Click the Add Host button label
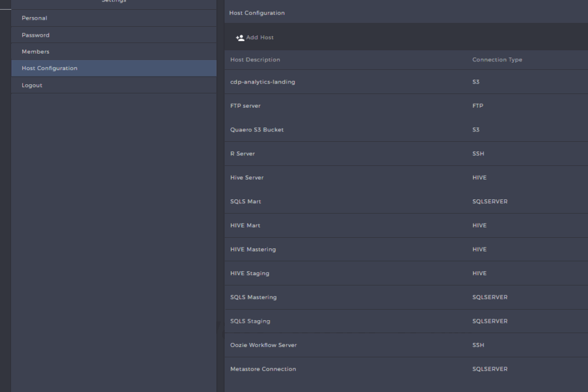This screenshot has height=392, width=588. pyautogui.click(x=260, y=38)
